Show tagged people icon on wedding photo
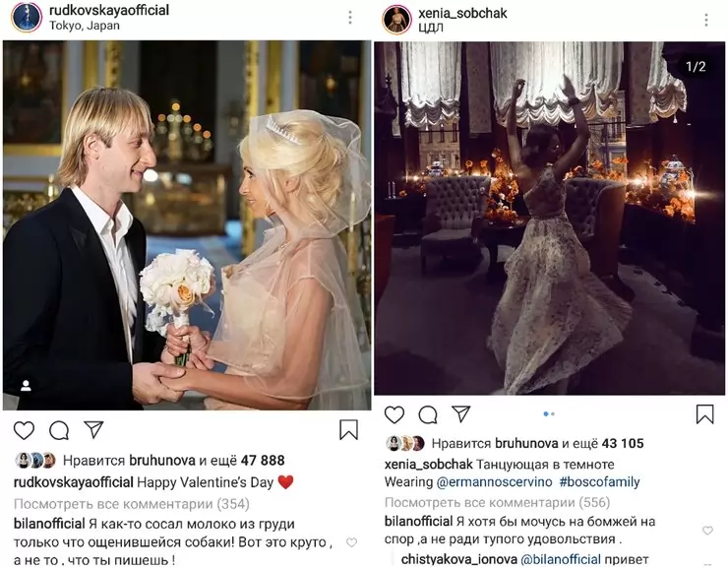Viewport: 728px width, 568px height. tap(26, 386)
